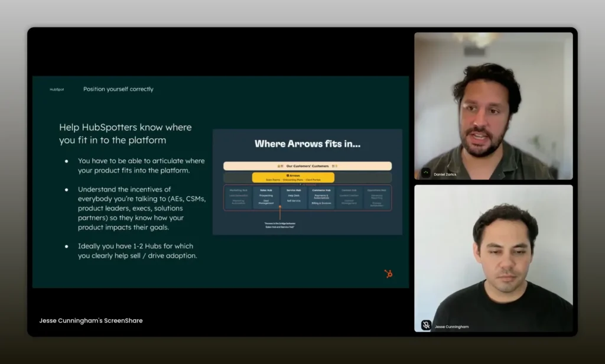Click Jesse Cunningham's muted microphone icon
The image size is (605, 364).
click(425, 325)
